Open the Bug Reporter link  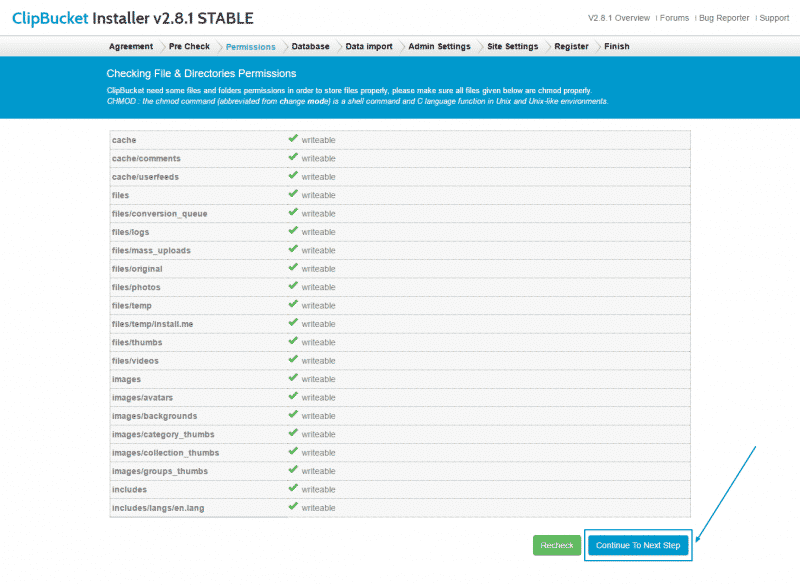723,18
